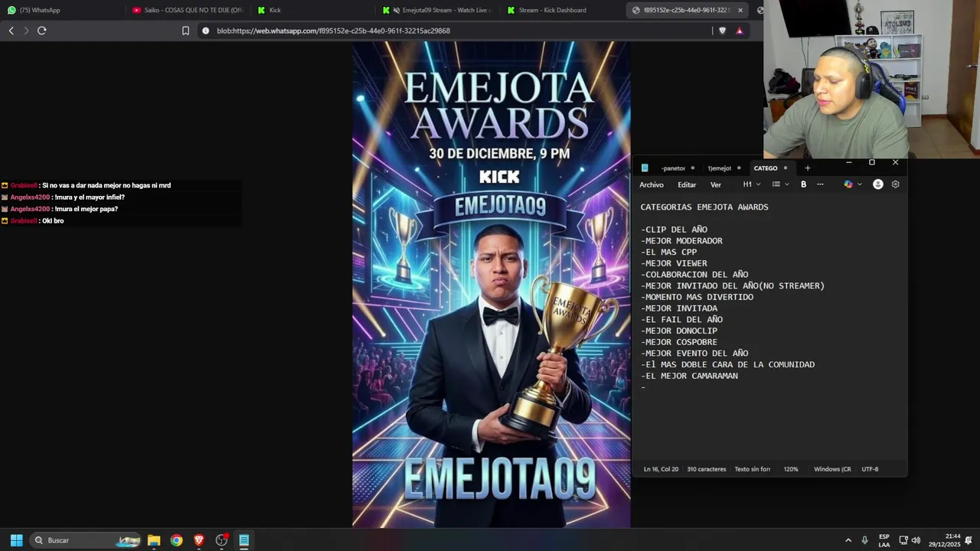This screenshot has width=980, height=551.
Task: Go back in the browser
Action: tap(11, 31)
